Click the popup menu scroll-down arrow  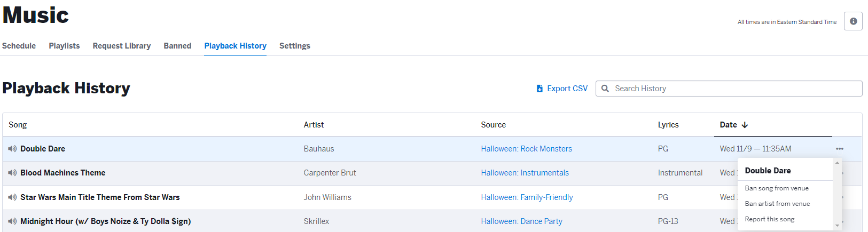(x=838, y=226)
